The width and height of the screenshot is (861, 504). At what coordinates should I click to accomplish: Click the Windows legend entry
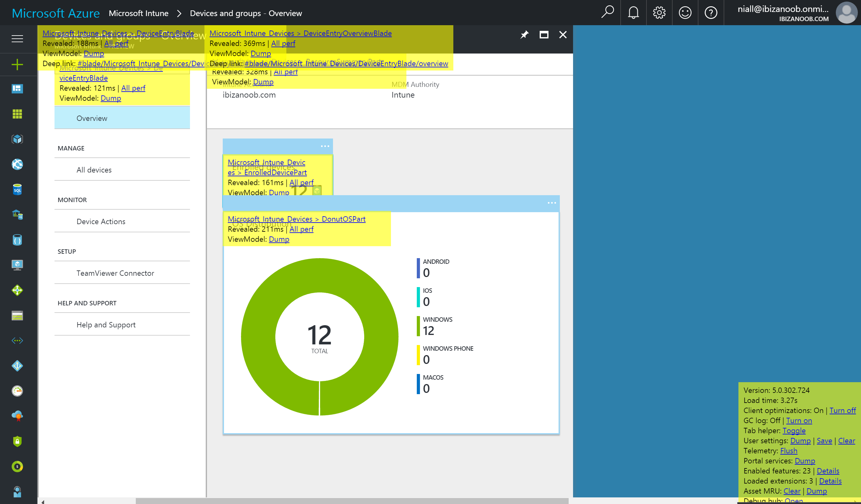tap(435, 326)
